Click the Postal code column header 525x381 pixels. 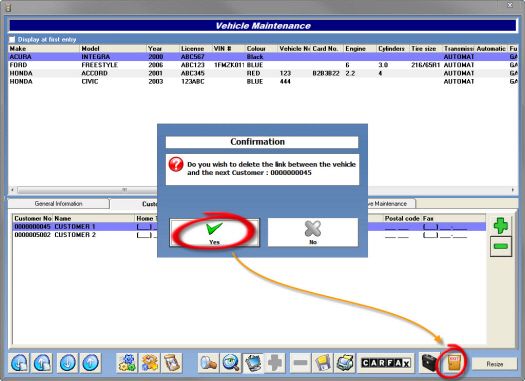(402, 218)
